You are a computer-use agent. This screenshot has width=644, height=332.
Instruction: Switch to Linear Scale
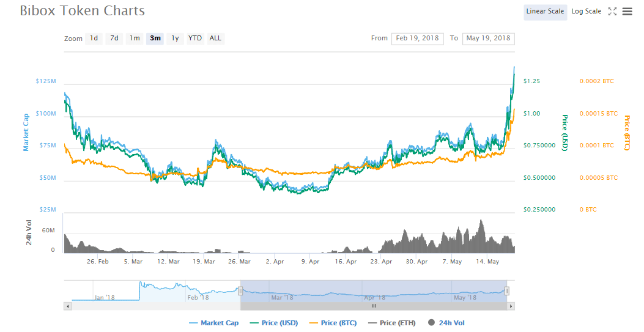545,12
